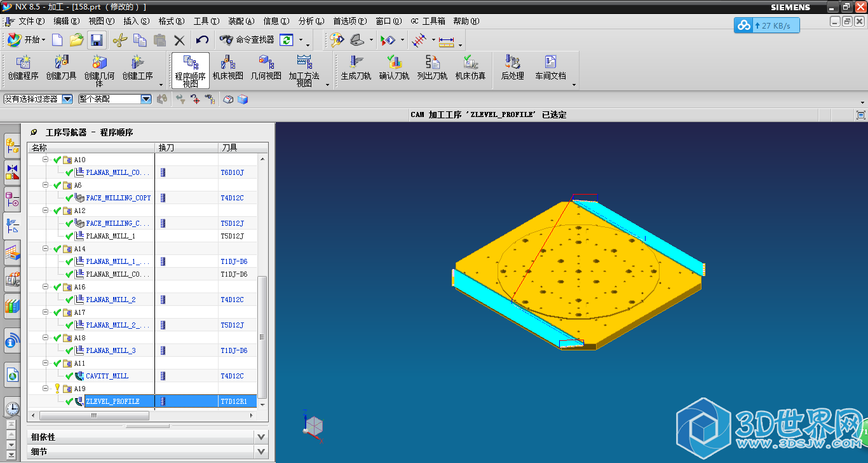Viewport: 868px width, 463px height.
Task: Click the Delete X icon
Action: click(x=179, y=40)
